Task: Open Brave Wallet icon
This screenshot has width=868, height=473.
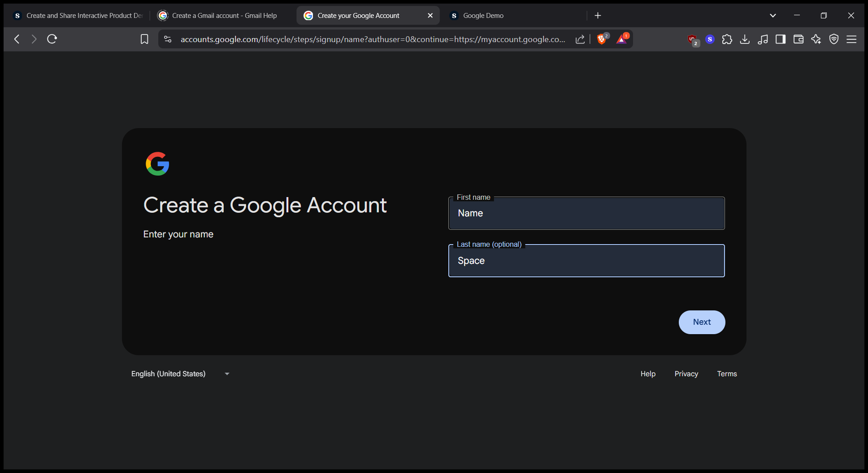Action: [x=799, y=39]
